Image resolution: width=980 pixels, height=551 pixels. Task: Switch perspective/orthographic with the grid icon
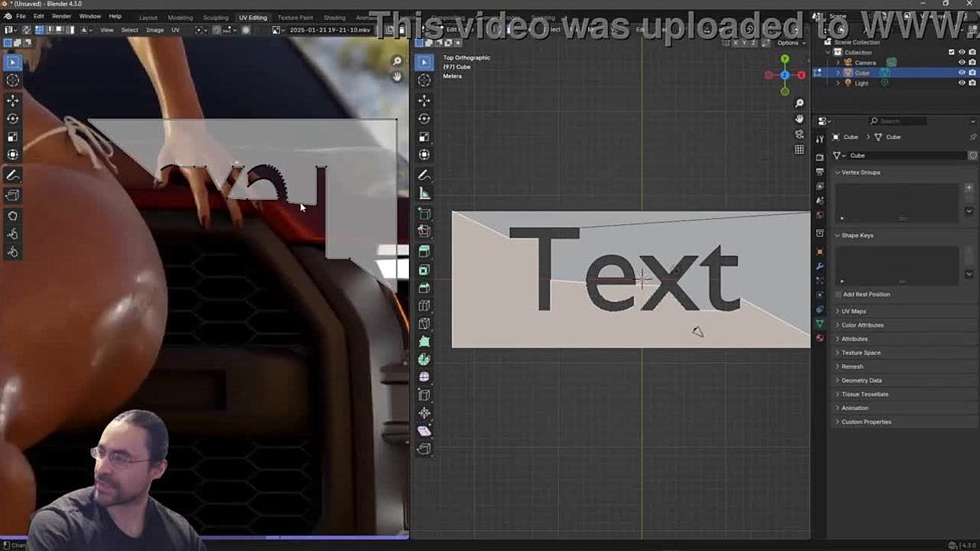[x=799, y=149]
